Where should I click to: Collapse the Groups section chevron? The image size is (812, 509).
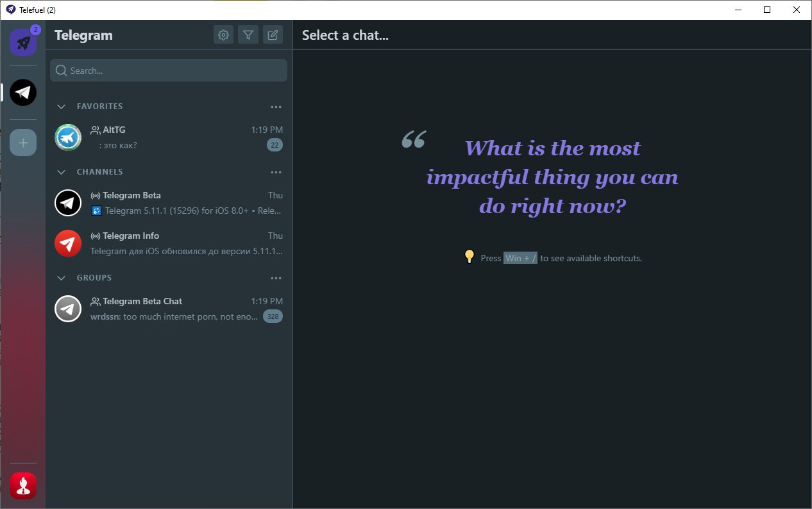(x=62, y=278)
